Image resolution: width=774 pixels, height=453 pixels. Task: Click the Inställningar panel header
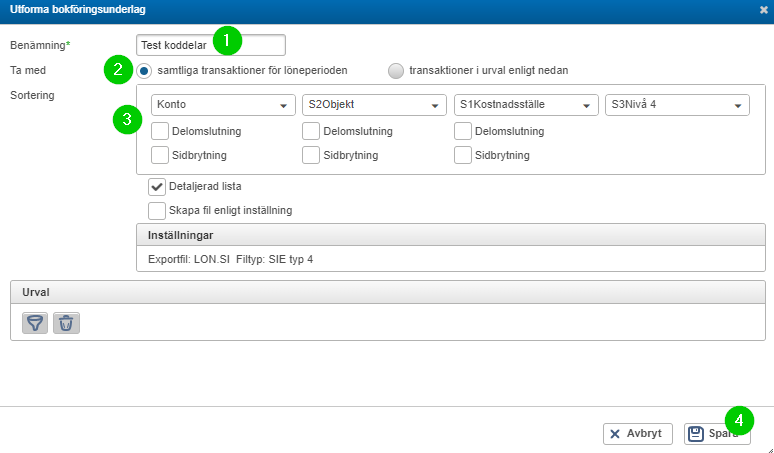451,235
